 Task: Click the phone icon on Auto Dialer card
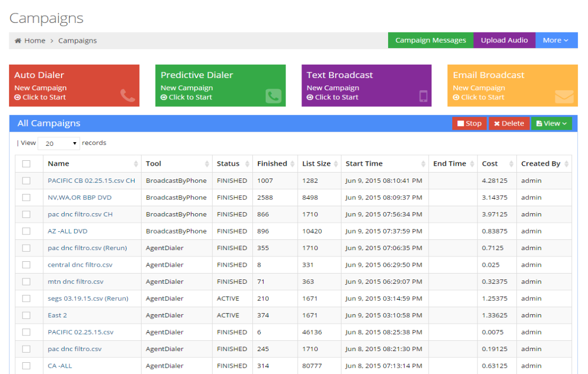pyautogui.click(x=128, y=94)
